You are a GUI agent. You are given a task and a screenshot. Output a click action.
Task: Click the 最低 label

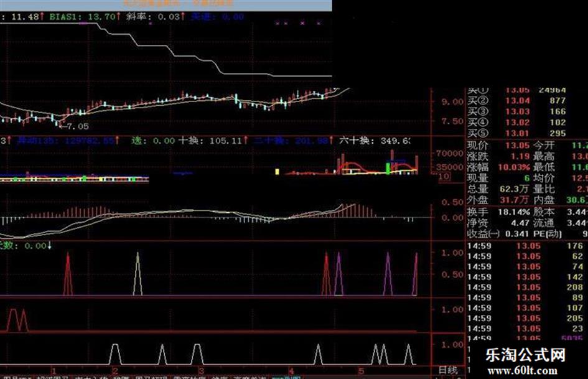click(x=544, y=167)
